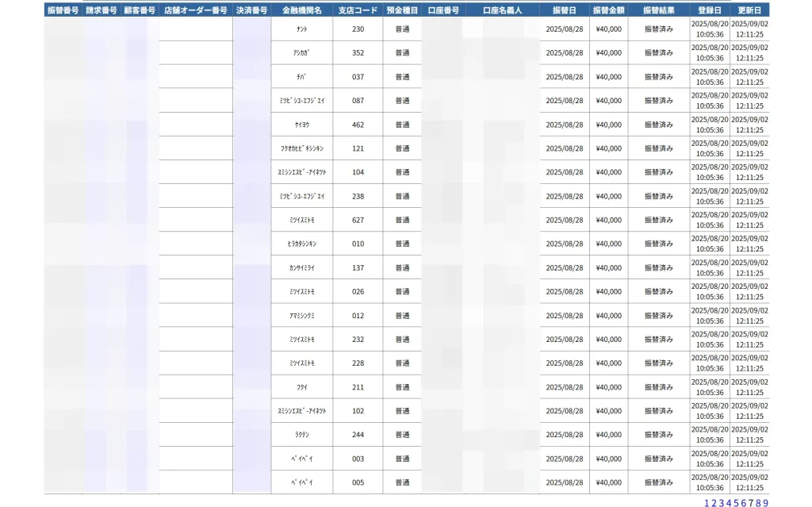Click the 振替番号 column header
This screenshot has width=812, height=507.
pos(63,10)
